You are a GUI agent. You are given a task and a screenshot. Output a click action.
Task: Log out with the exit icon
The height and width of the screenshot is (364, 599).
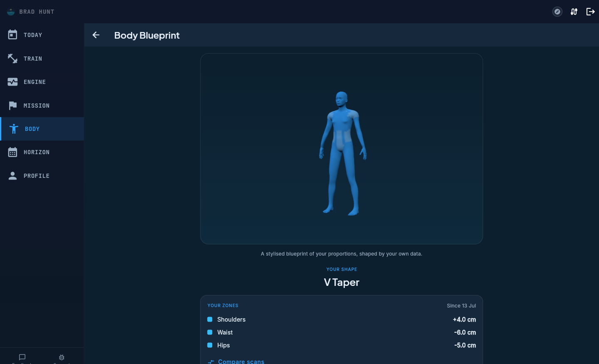tap(591, 12)
